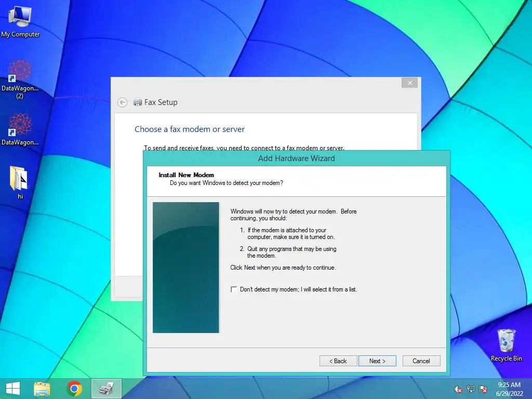Launch File Explorer from taskbar

[42, 389]
